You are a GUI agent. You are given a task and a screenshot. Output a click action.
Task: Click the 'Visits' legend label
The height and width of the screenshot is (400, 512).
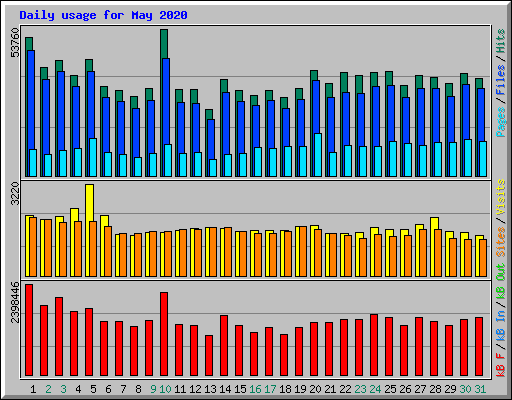coord(501,198)
